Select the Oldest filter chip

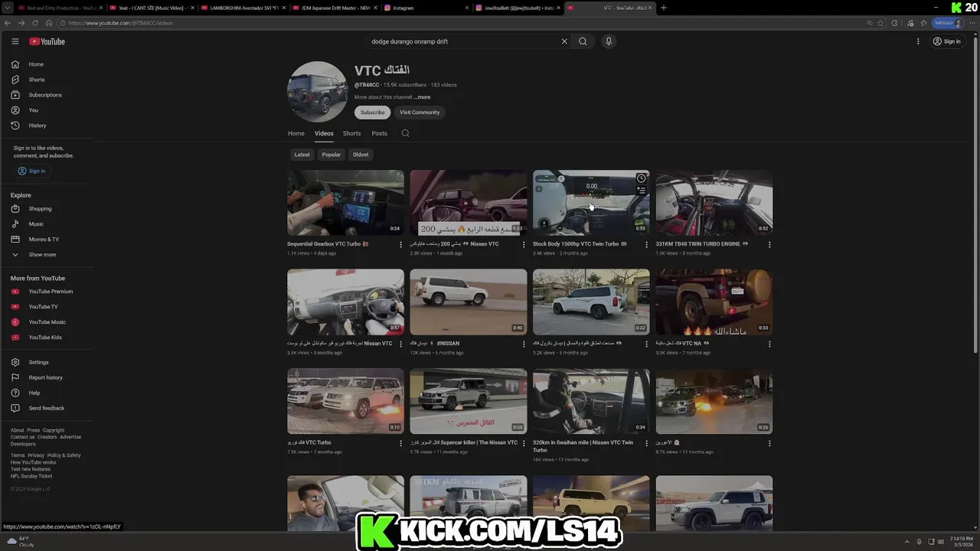coord(361,155)
